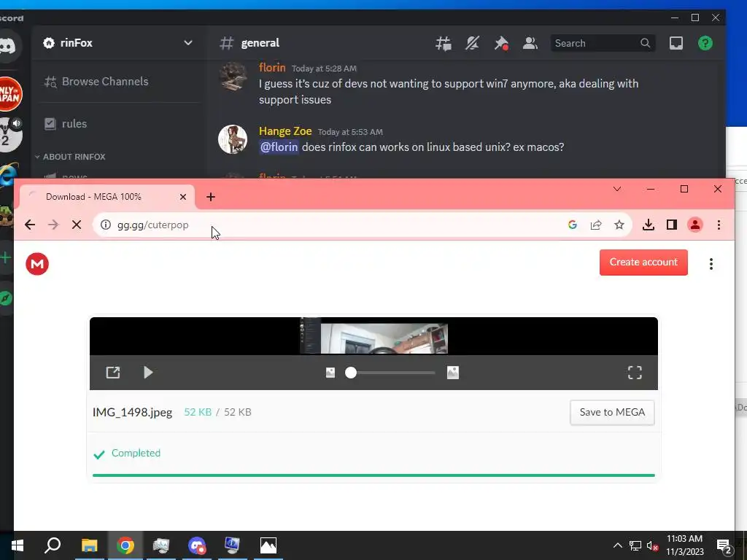The width and height of the screenshot is (747, 560).
Task: Open File Explorer from taskbar
Action: (89, 545)
